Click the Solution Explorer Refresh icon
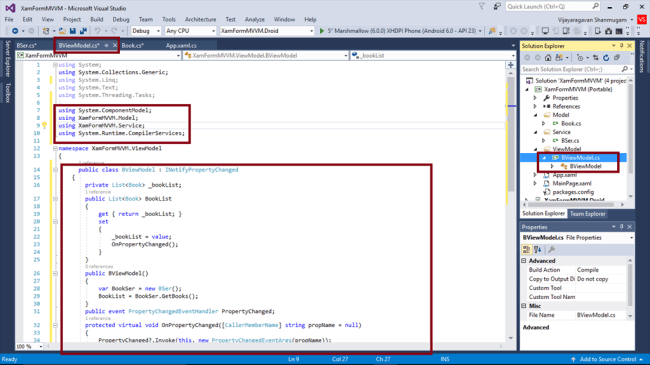Image resolution: width=650 pixels, height=365 pixels. [606, 58]
